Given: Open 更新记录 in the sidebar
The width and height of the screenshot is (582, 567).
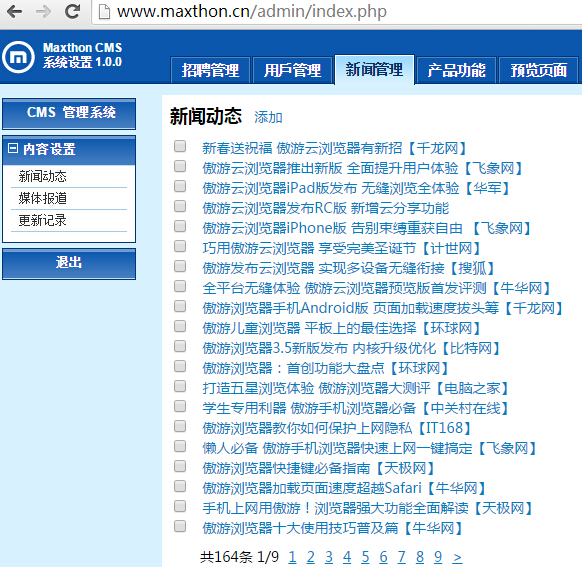Looking at the screenshot, I should click(43, 220).
